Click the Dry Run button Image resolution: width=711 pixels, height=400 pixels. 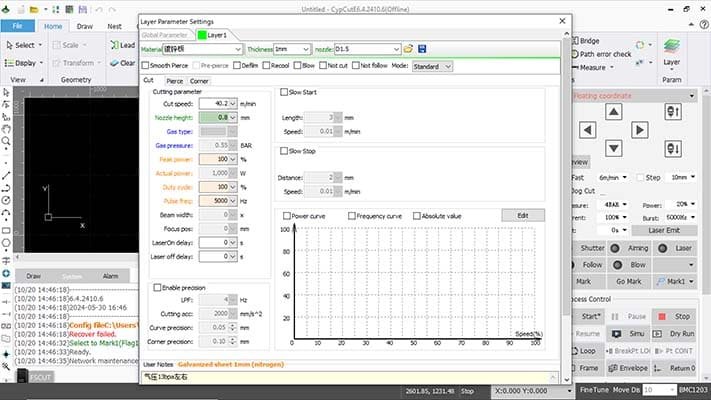tap(674, 333)
